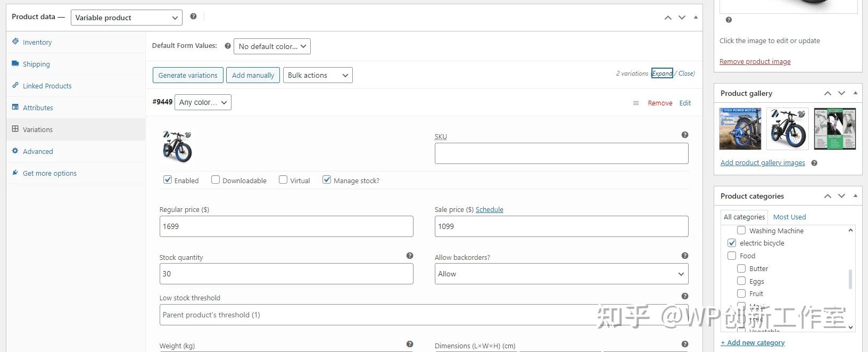
Task: Click the SKU field help icon
Action: pyautogui.click(x=684, y=135)
